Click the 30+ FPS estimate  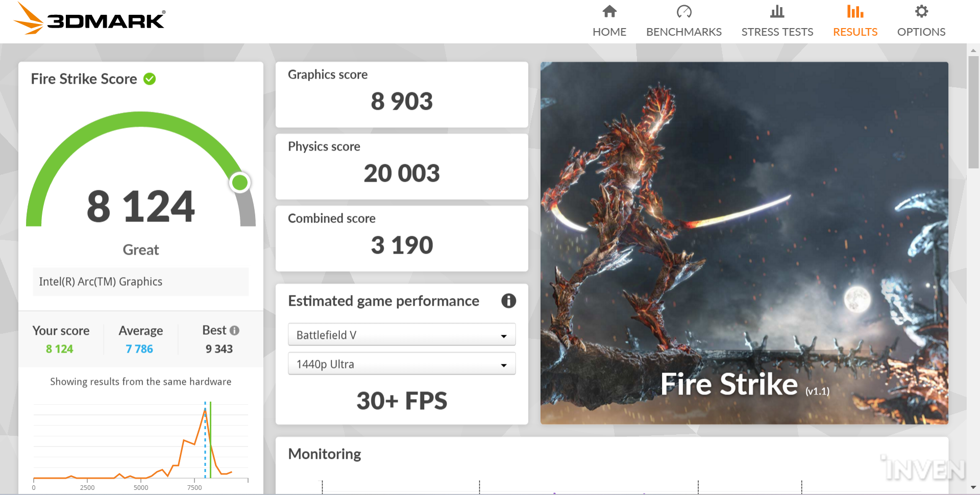click(402, 401)
